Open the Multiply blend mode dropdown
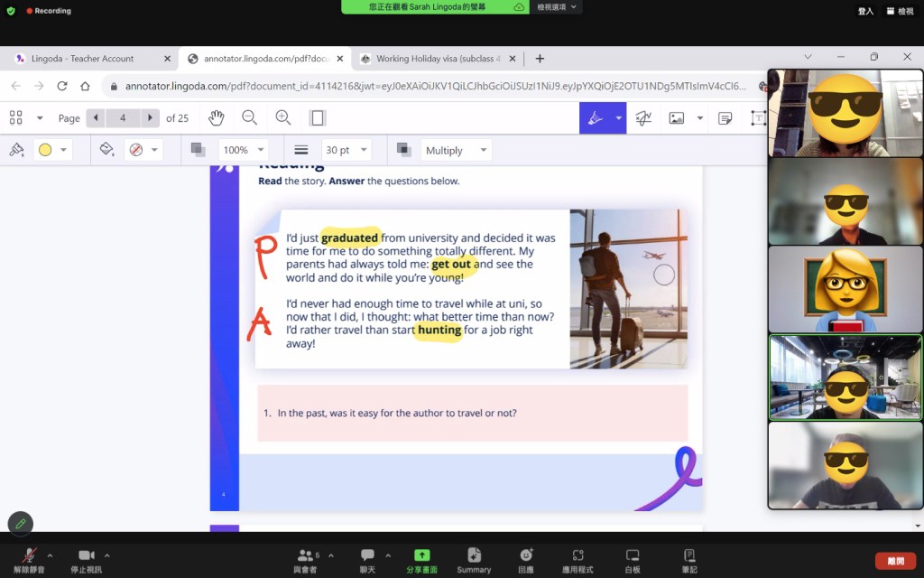Viewport: 924px width, 578px height. point(455,150)
